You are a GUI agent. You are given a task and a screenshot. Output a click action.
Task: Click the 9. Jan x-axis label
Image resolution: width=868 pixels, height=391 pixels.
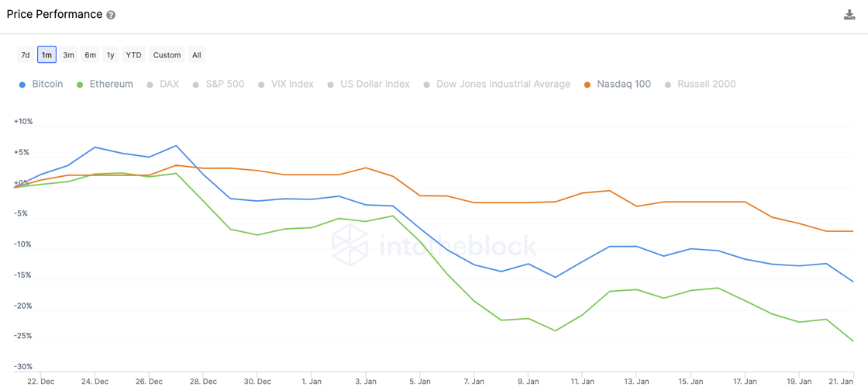[528, 382]
